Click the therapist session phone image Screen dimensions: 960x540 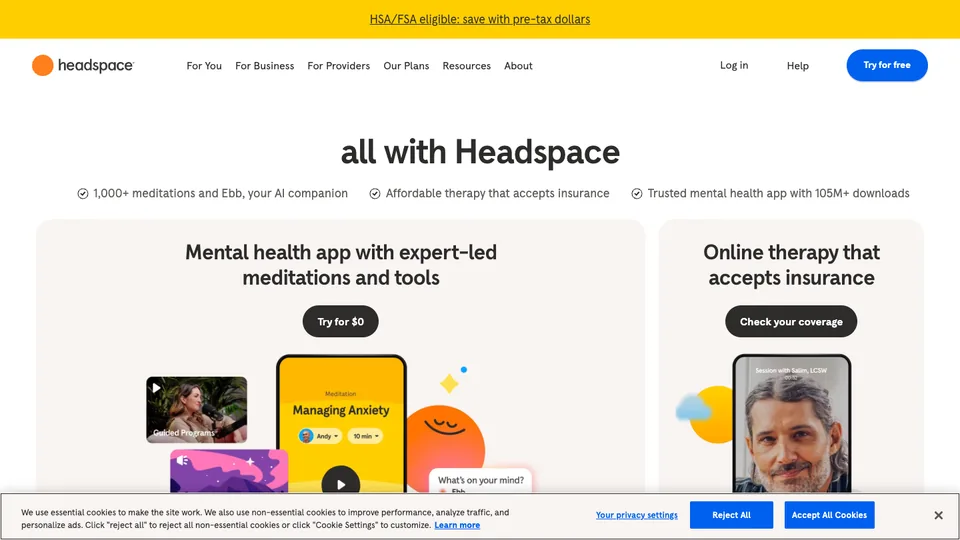click(x=791, y=424)
